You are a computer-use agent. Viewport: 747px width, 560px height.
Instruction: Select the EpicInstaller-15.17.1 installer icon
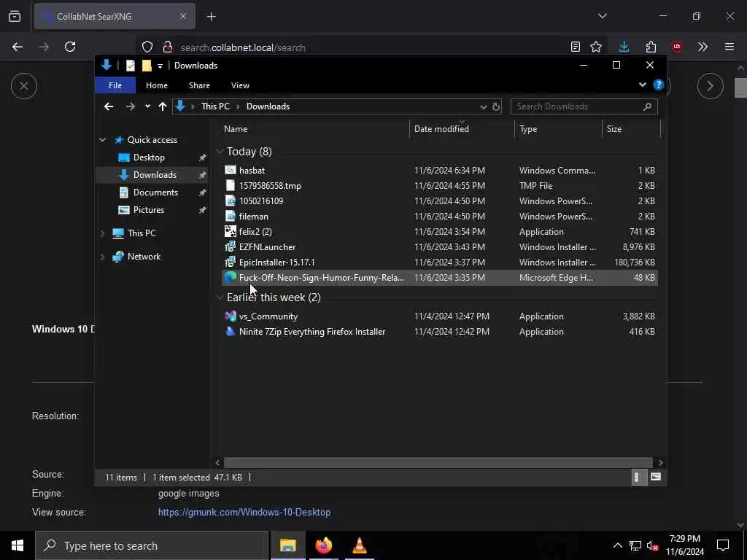point(231,262)
